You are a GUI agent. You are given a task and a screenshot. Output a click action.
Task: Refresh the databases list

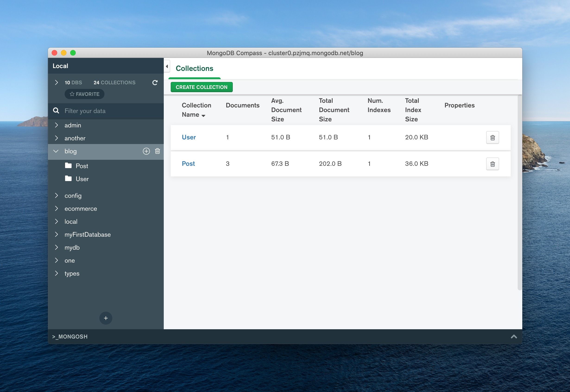pos(155,82)
